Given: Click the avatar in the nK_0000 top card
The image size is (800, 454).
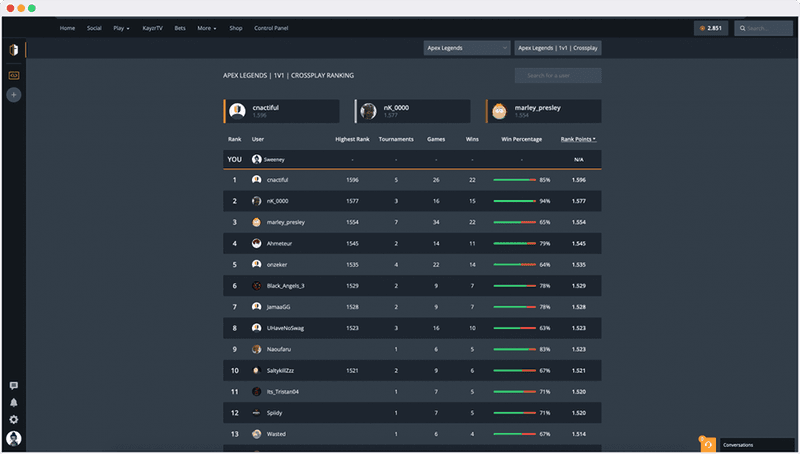Looking at the screenshot, I should point(368,111).
